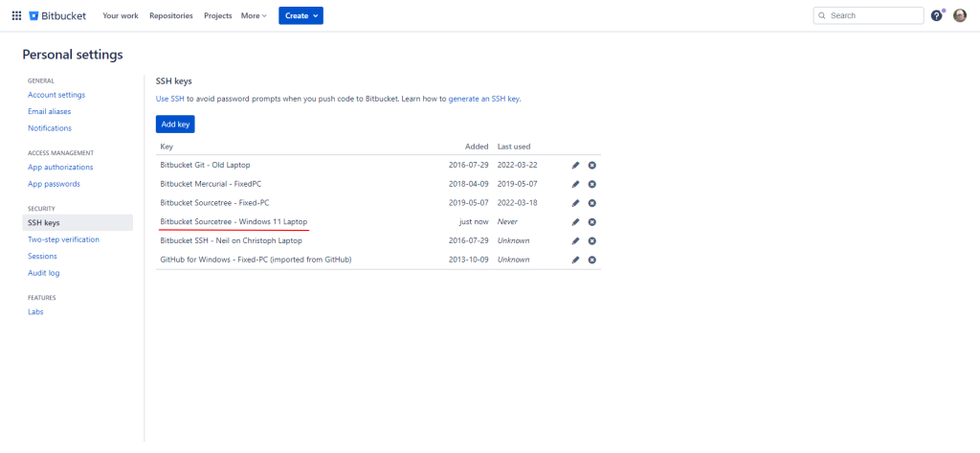Image resolution: width=980 pixels, height=453 pixels.
Task: Follow the generate an SSH key link
Action: [x=483, y=99]
